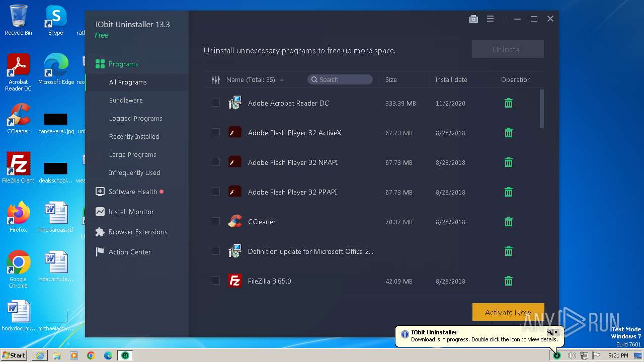Check the FileZilla 3.65.0 checkbox

click(x=216, y=281)
